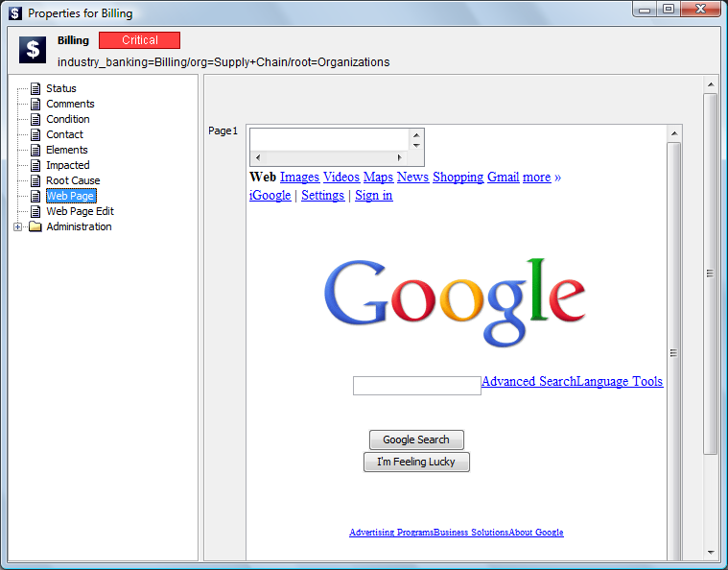Click the title bar dollar icon

pos(14,13)
